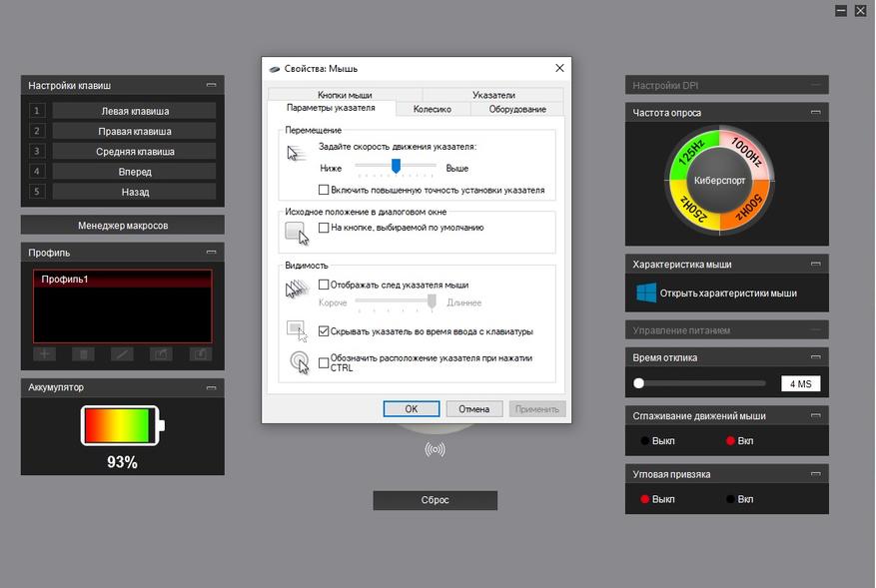876x588 pixels.
Task: Expand the Настройки DPI panel
Action: pos(816,85)
